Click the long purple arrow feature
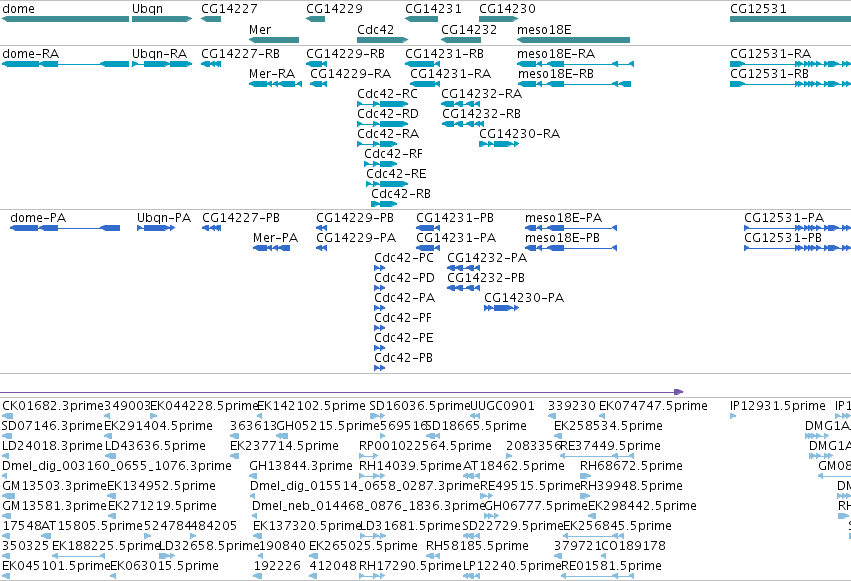 pos(341,392)
